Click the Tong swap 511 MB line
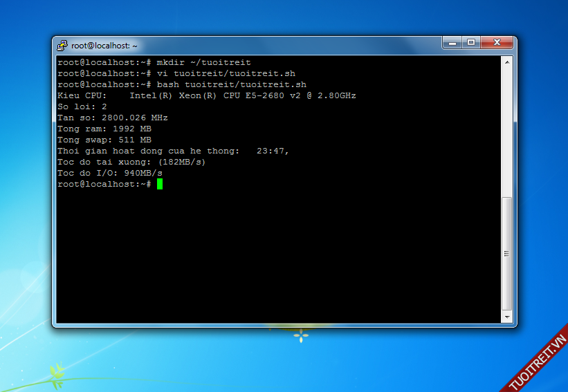Viewport: 568px width, 392px height. click(x=104, y=140)
